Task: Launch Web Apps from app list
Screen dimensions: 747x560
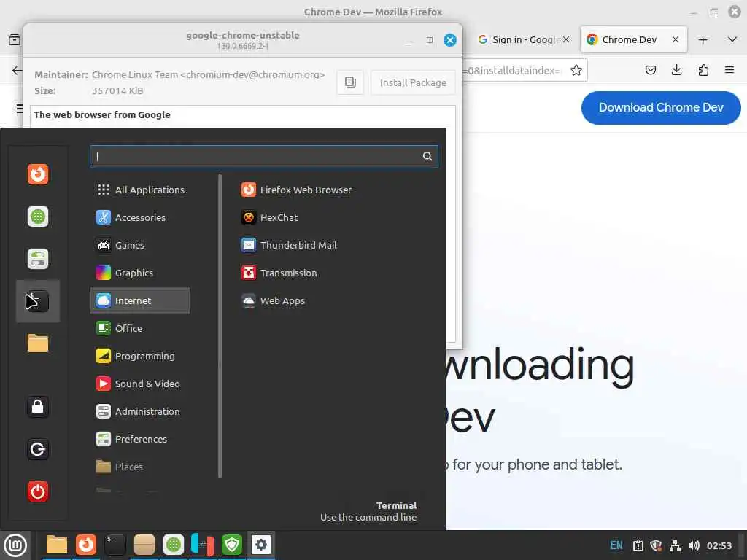Action: [x=273, y=300]
